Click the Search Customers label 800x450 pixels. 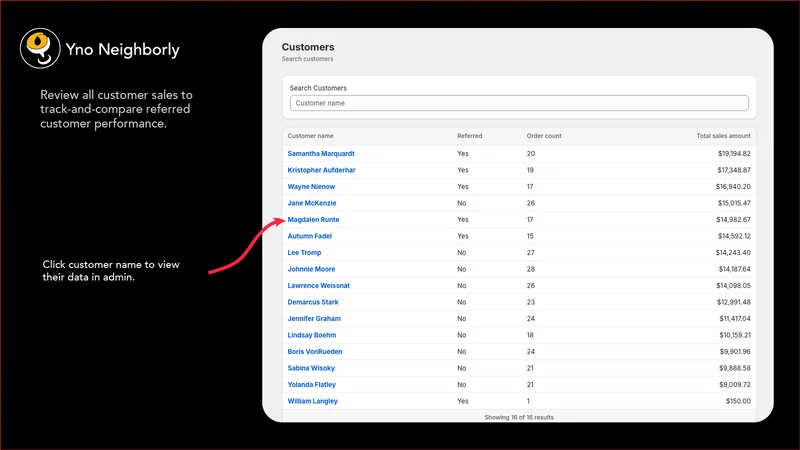(x=318, y=88)
